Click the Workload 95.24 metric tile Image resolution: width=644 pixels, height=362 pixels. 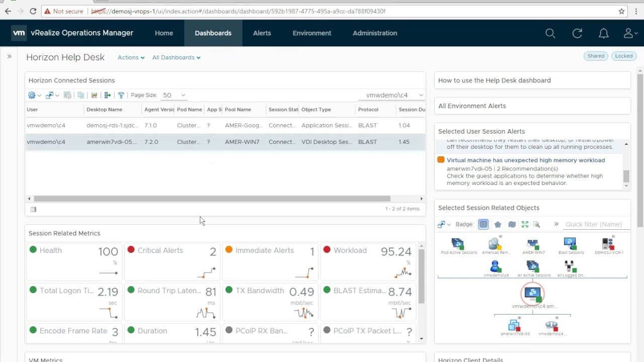[x=368, y=261]
